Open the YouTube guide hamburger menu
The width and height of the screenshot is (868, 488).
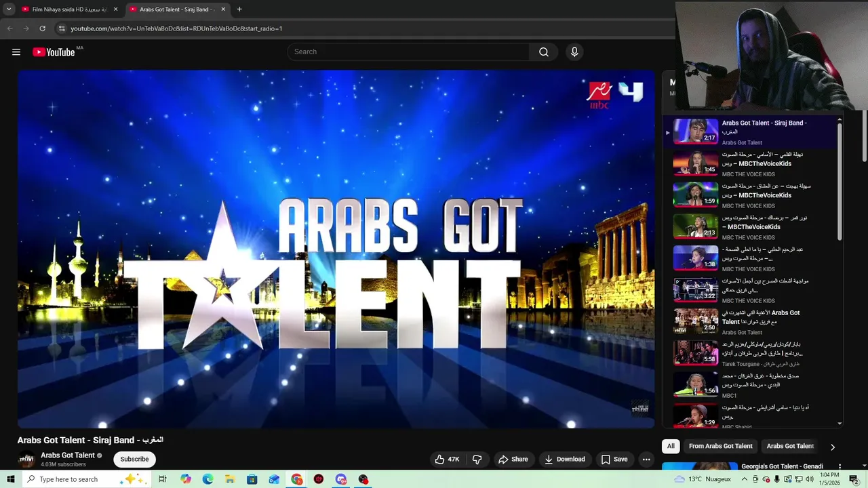coord(16,52)
